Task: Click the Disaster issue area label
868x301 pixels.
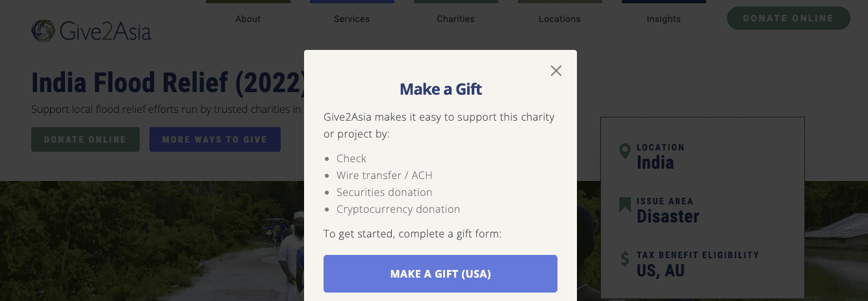Action: (668, 217)
